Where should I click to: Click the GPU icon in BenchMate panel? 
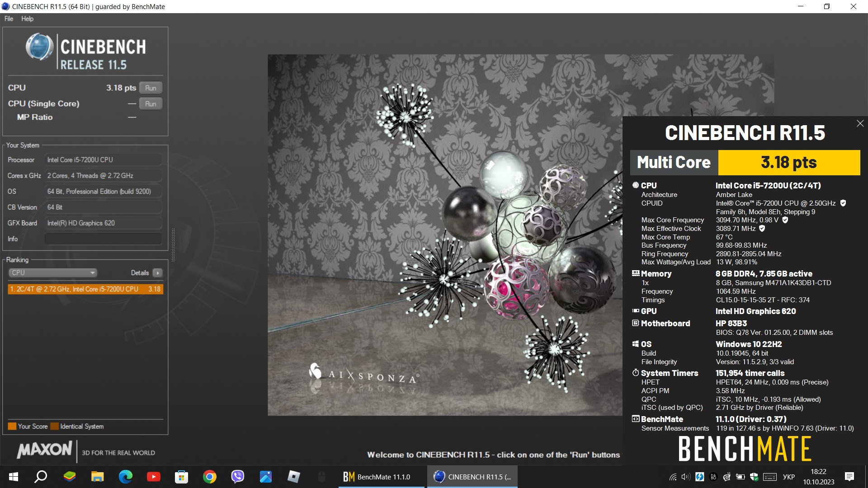636,311
